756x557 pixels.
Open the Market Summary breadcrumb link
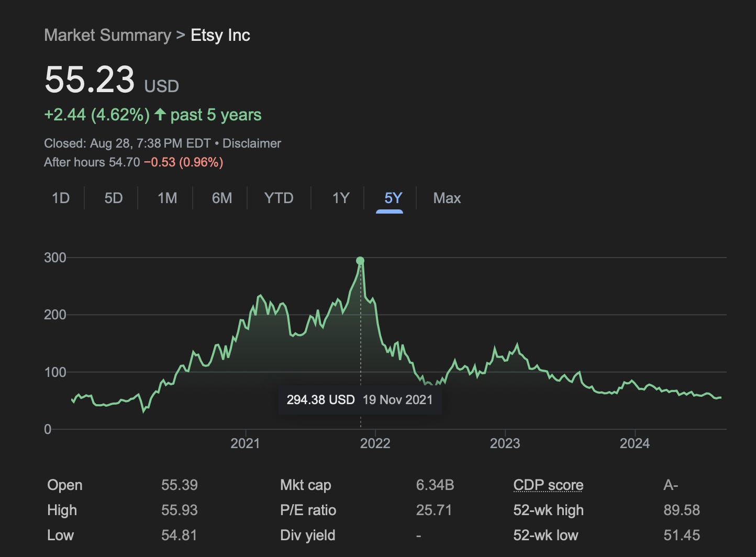click(x=108, y=35)
